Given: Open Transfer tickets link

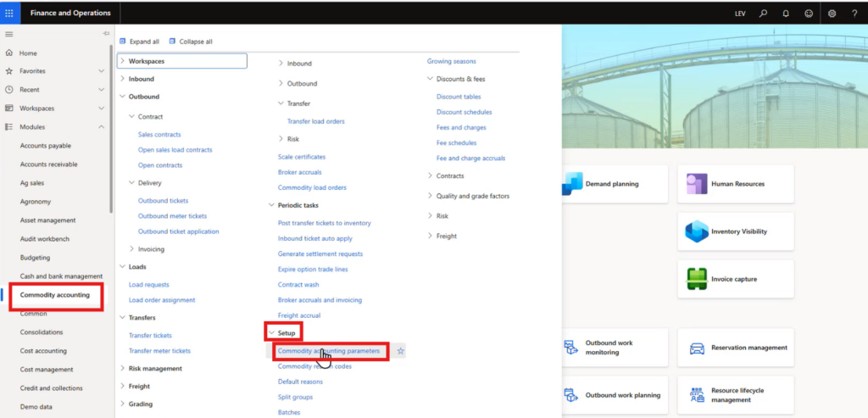Looking at the screenshot, I should [150, 336].
